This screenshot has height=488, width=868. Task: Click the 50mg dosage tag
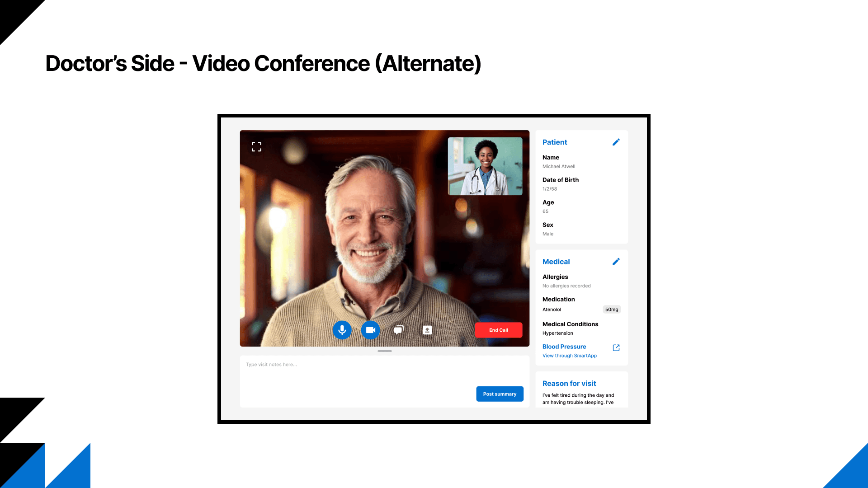[x=611, y=310]
